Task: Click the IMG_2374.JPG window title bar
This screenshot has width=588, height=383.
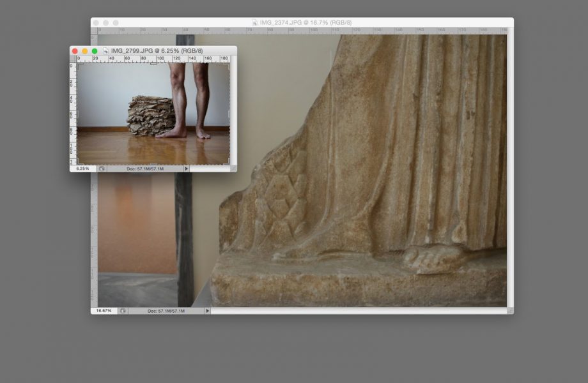Action: coord(383,22)
